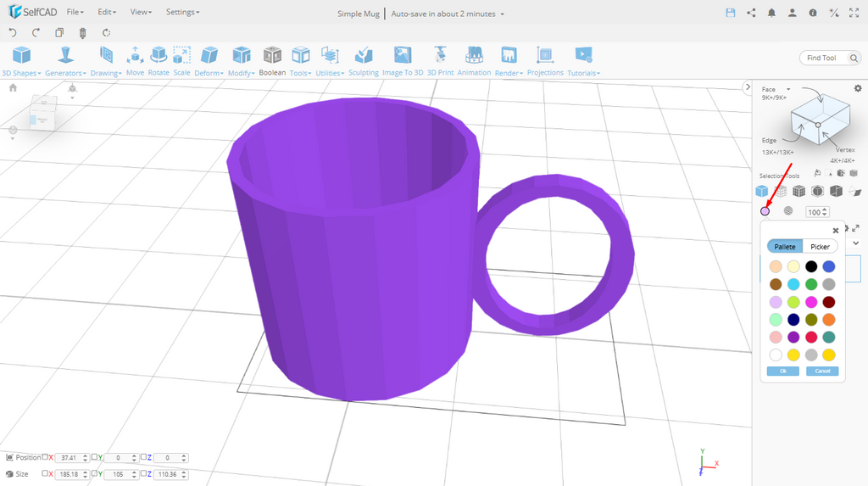Switch to the Pallete tab
The width and height of the screenshot is (868, 486).
785,247
